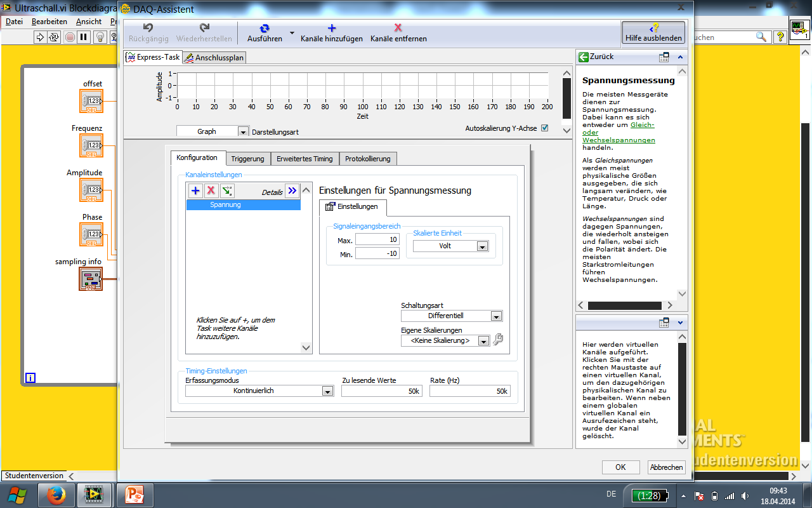812x508 pixels.
Task: Click the Zurück green arrow icon
Action: (x=583, y=57)
